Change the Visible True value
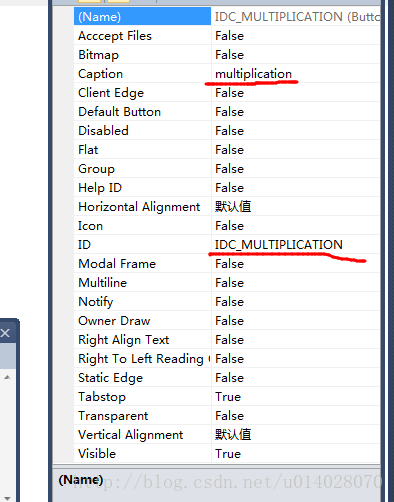The image size is (394, 502). pyautogui.click(x=296, y=453)
